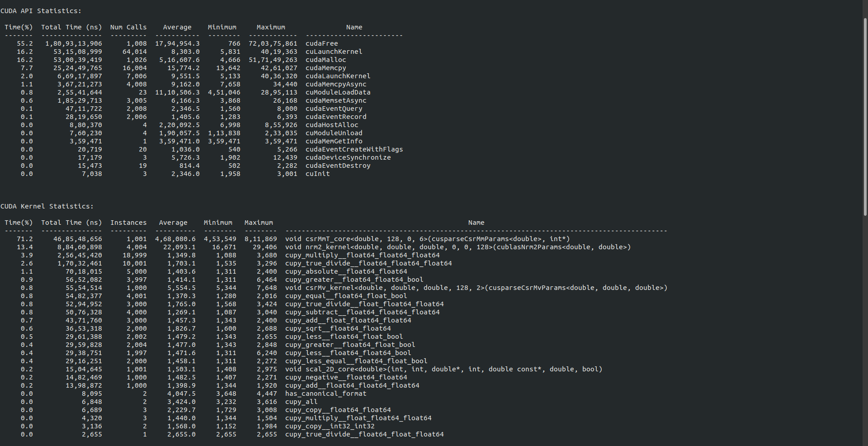This screenshot has width=868, height=446.
Task: Click cupy_equal__float64_float_bool kernel name
Action: pos(346,296)
